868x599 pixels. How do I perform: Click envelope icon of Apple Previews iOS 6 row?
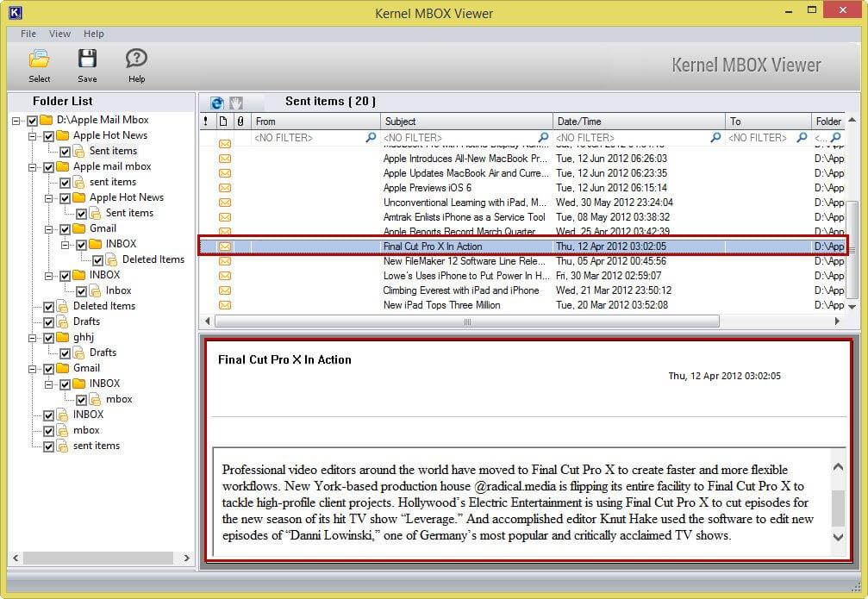tap(225, 188)
